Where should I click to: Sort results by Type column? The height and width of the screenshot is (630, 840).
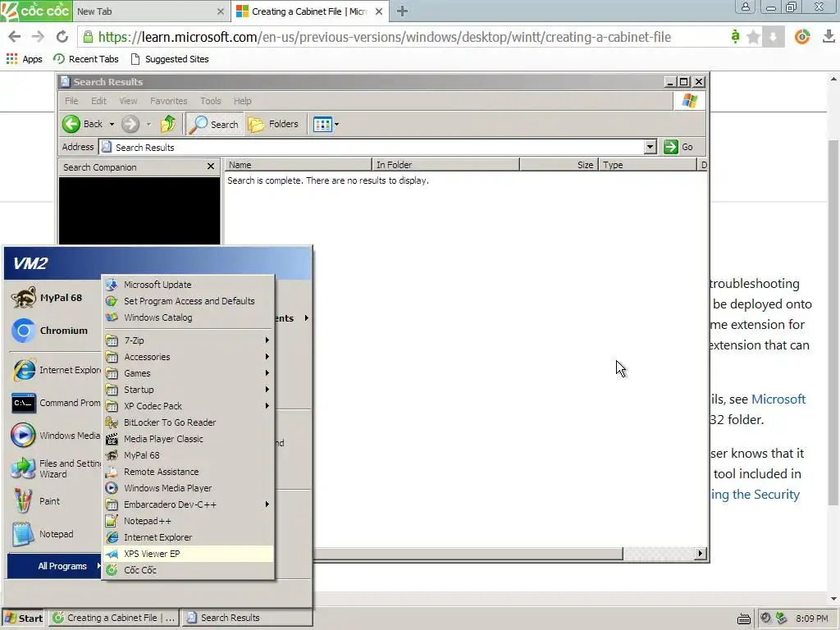[647, 165]
